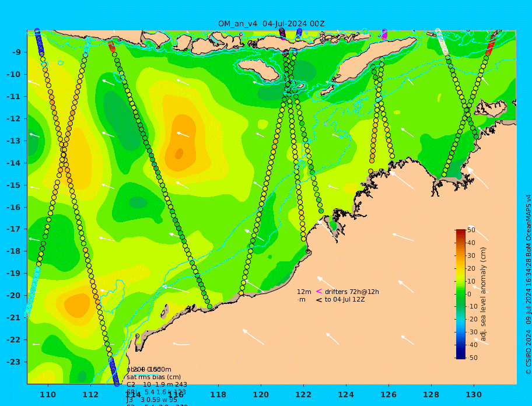Click the latitude axis label -22

[x=14, y=340]
